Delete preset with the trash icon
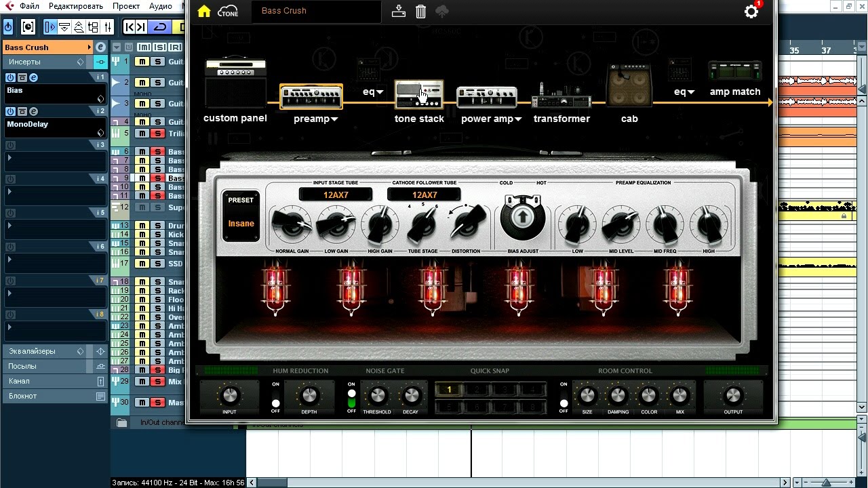This screenshot has width=868, height=488. click(421, 11)
